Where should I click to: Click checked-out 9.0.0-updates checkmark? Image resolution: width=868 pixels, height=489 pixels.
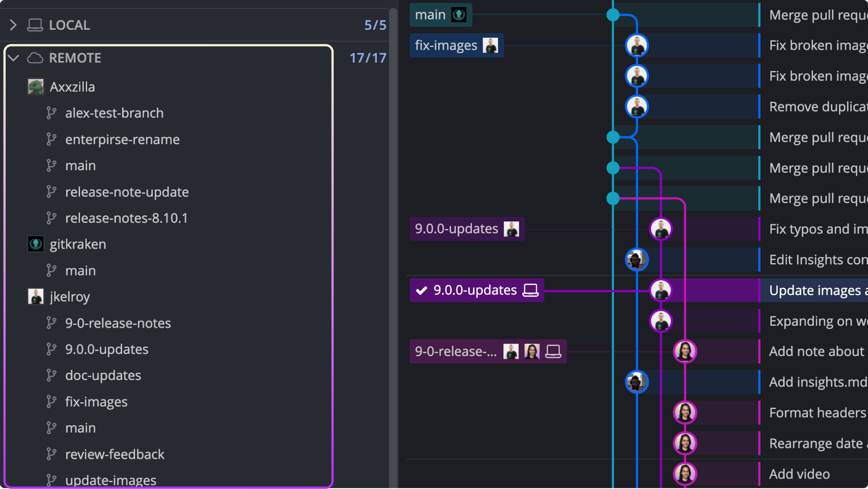click(x=422, y=290)
